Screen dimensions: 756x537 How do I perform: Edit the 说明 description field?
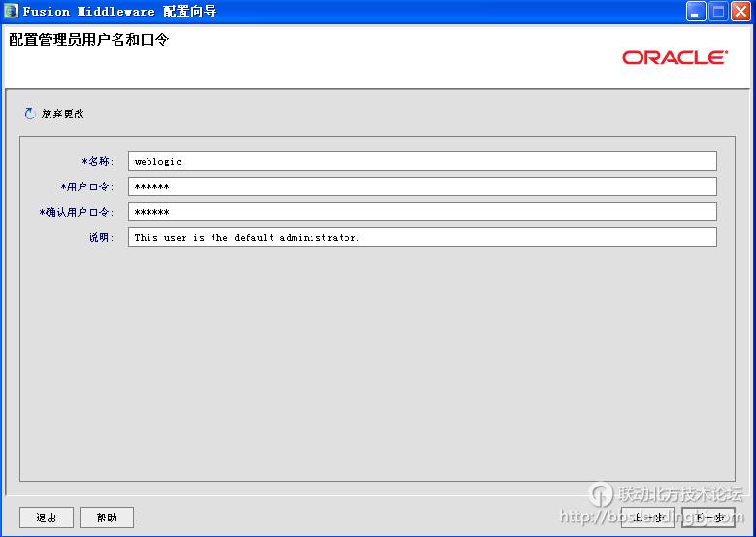[x=422, y=237]
